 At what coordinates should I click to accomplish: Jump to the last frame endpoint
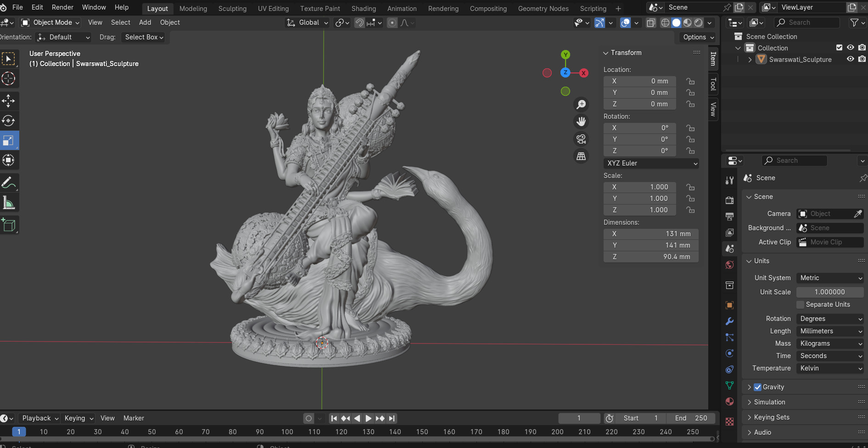point(392,418)
